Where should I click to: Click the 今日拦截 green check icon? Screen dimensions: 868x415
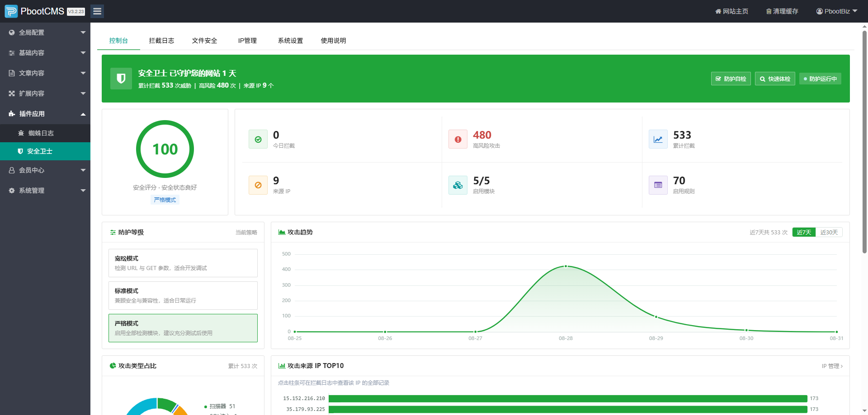pos(258,140)
